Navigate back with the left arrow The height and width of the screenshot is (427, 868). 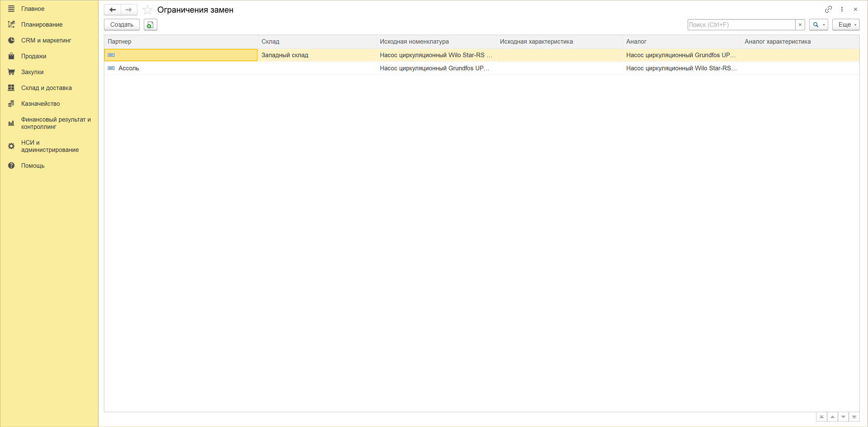tap(113, 9)
